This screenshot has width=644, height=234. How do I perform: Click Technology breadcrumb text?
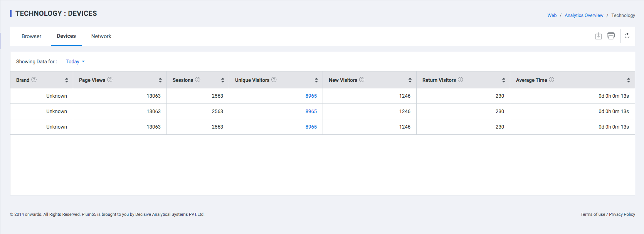point(623,15)
